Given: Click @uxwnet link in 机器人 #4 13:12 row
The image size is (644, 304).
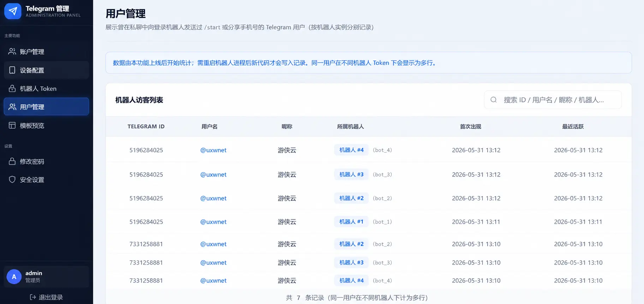Looking at the screenshot, I should (213, 150).
